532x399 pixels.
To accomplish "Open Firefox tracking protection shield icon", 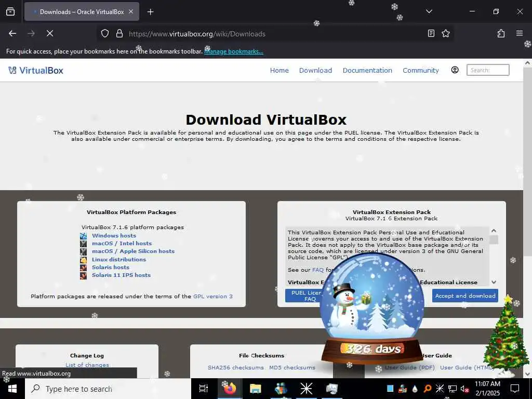I will pos(105,33).
